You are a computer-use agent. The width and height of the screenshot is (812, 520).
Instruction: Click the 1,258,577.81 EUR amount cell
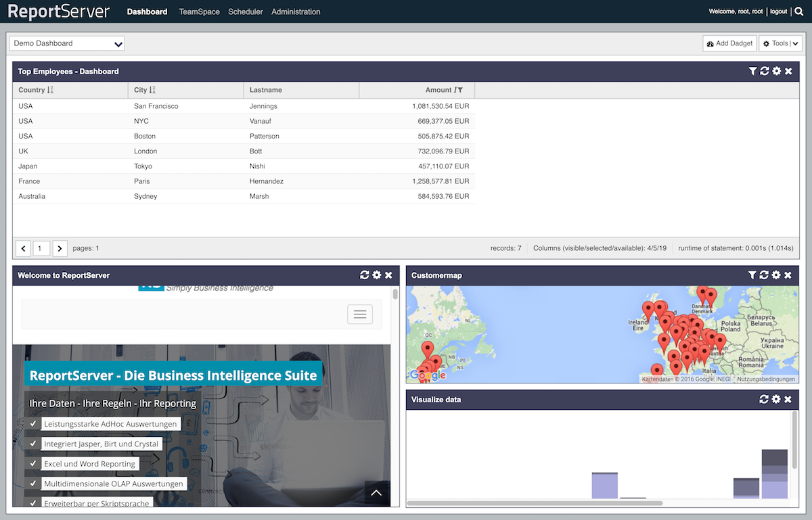pyautogui.click(x=417, y=181)
